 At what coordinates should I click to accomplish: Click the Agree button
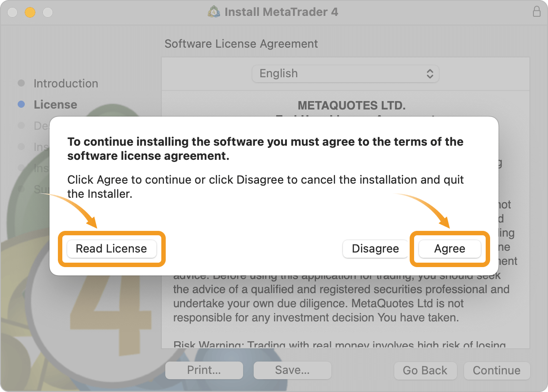[x=449, y=249]
